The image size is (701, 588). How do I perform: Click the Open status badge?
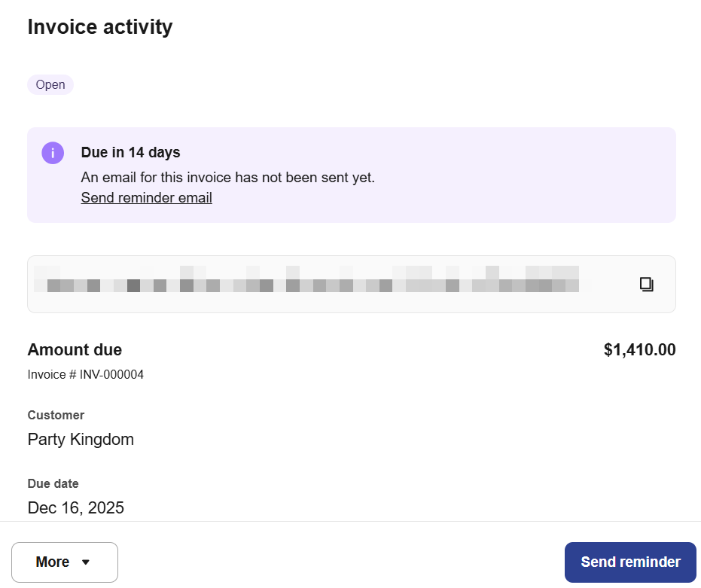click(50, 84)
